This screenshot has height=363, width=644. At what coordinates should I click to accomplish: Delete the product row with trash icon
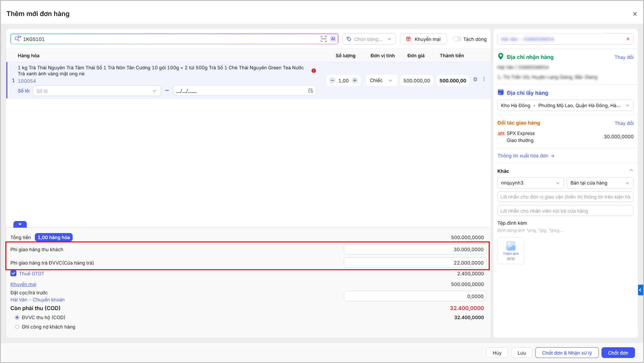click(x=475, y=79)
